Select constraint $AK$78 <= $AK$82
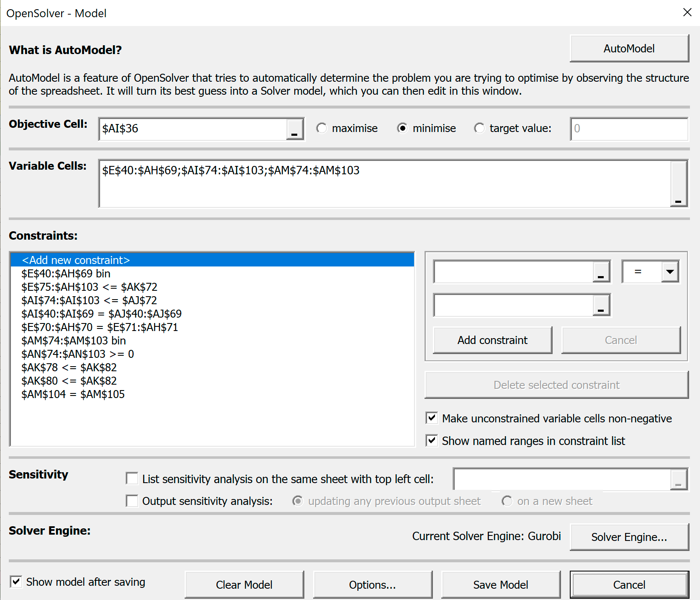Image resolution: width=700 pixels, height=600 pixels. (x=212, y=367)
